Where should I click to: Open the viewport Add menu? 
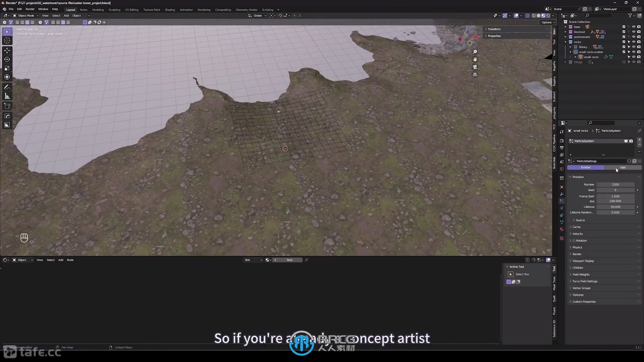[66, 16]
